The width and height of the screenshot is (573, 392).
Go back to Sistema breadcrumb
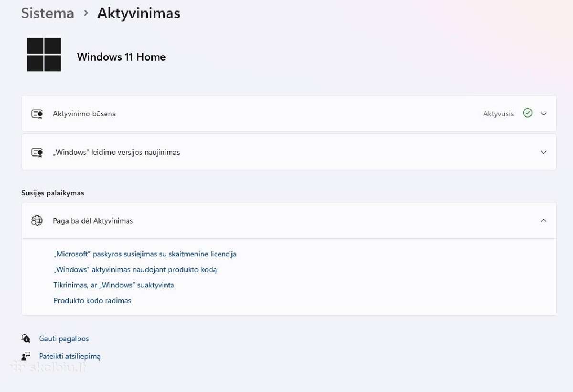48,13
